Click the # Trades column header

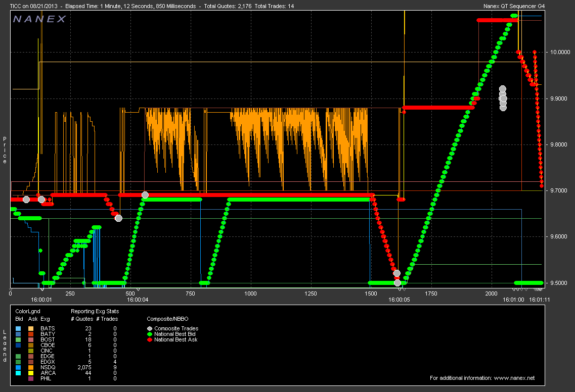[107, 319]
